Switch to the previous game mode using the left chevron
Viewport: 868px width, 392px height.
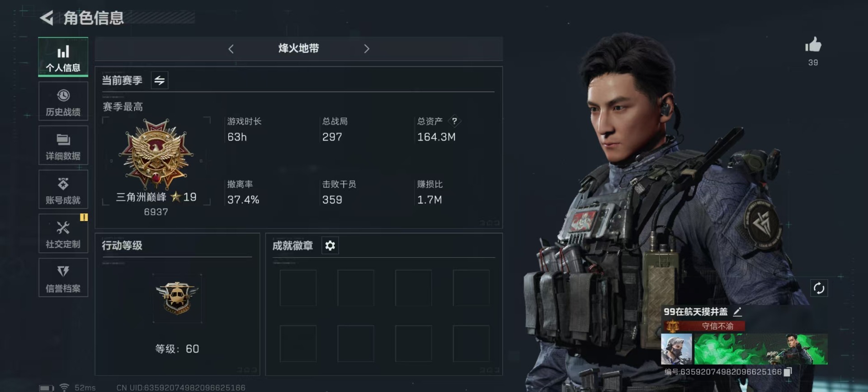231,49
